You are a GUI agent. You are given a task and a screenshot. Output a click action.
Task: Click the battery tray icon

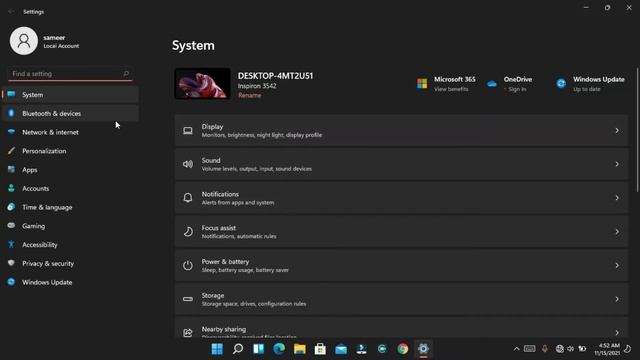pyautogui.click(x=582, y=349)
